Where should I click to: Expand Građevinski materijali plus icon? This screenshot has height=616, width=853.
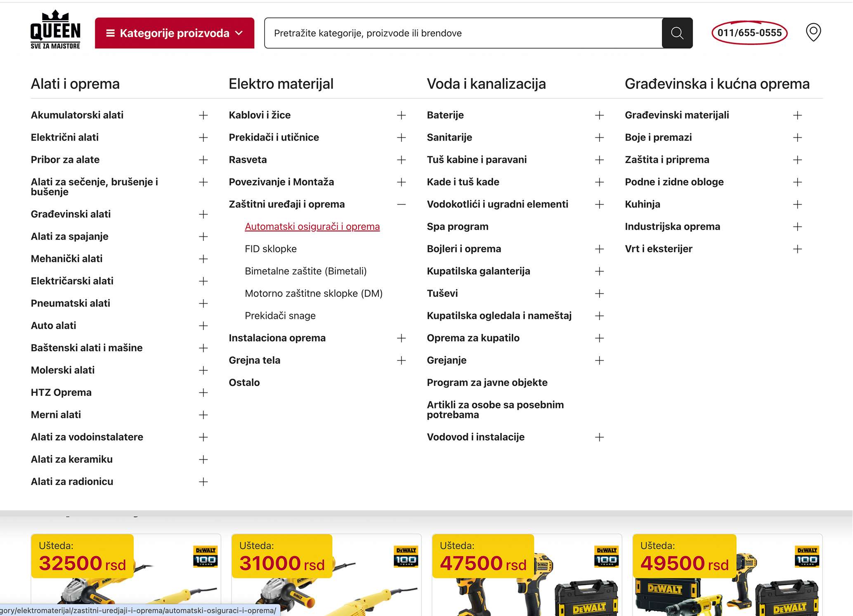pos(797,115)
